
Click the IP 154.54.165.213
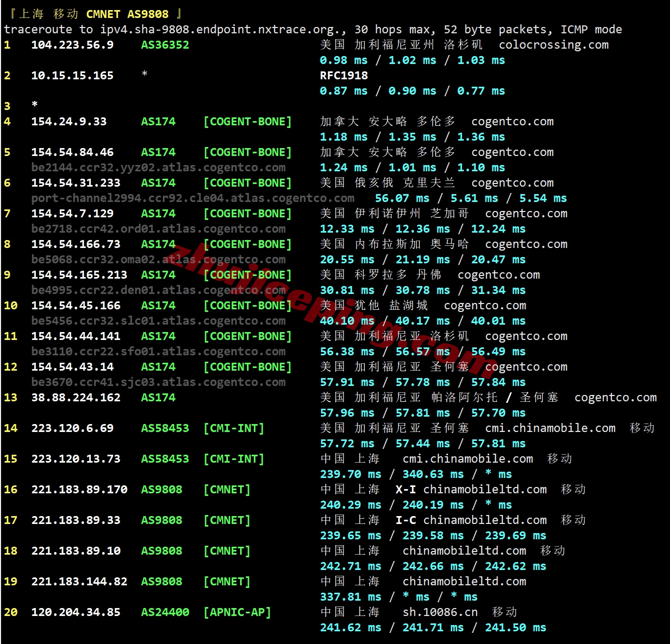pos(79,275)
